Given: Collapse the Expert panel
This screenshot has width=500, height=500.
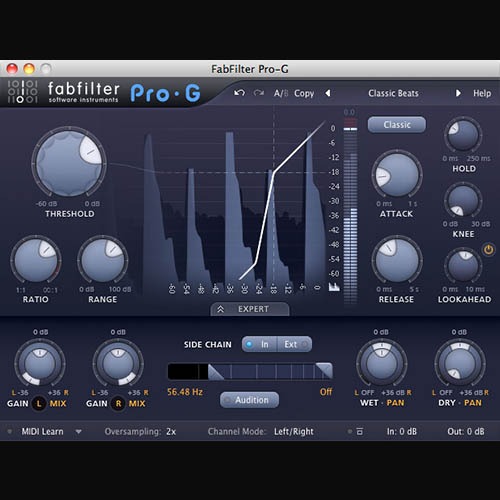Looking at the screenshot, I should [x=250, y=309].
